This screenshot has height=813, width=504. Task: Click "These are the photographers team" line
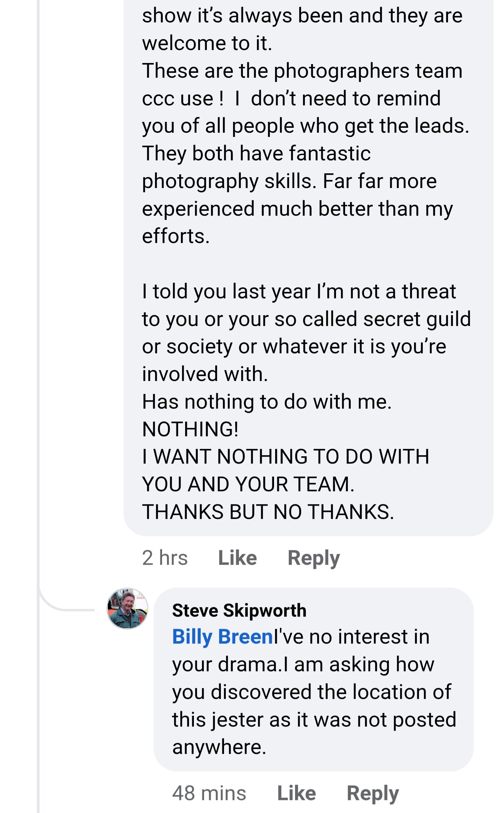point(302,71)
